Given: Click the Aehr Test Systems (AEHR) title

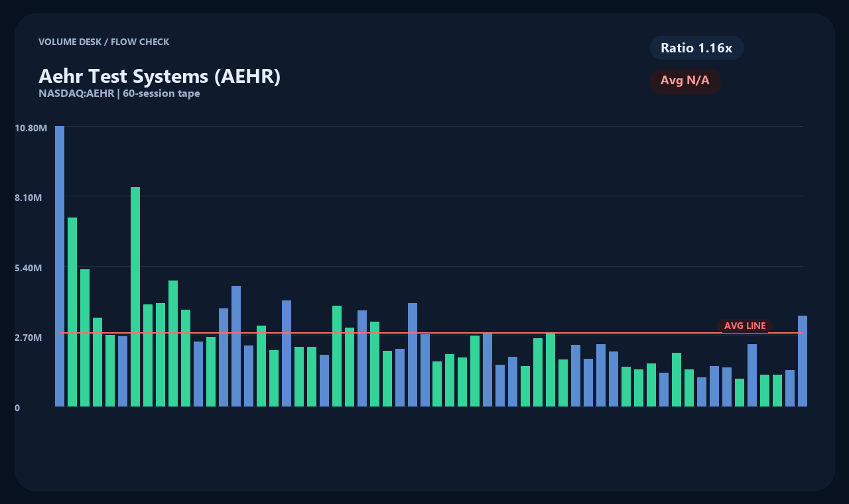Looking at the screenshot, I should tap(160, 76).
